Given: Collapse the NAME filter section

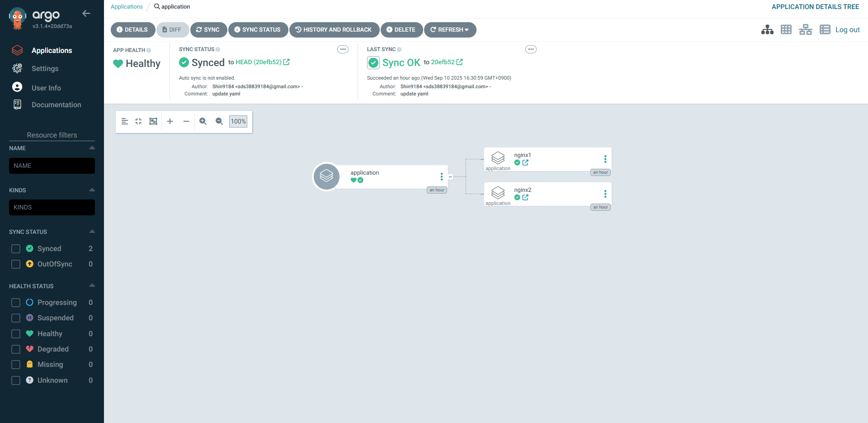Looking at the screenshot, I should tap(92, 148).
